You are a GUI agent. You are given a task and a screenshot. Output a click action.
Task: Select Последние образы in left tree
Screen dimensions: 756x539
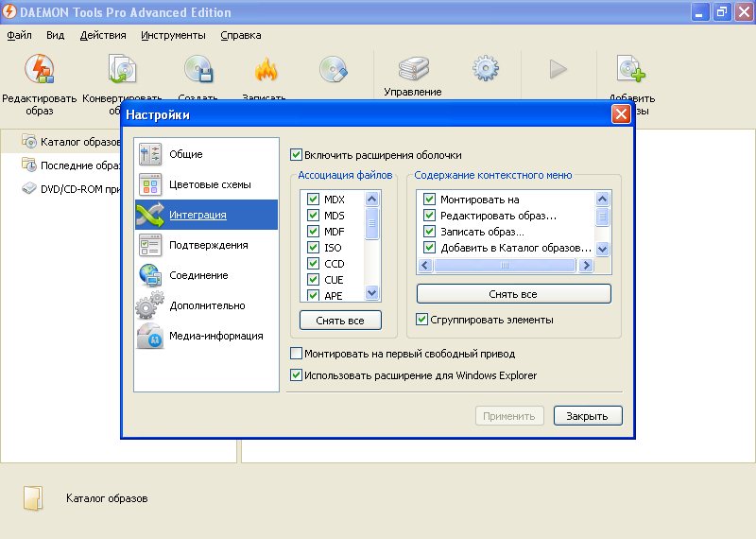pos(79,165)
